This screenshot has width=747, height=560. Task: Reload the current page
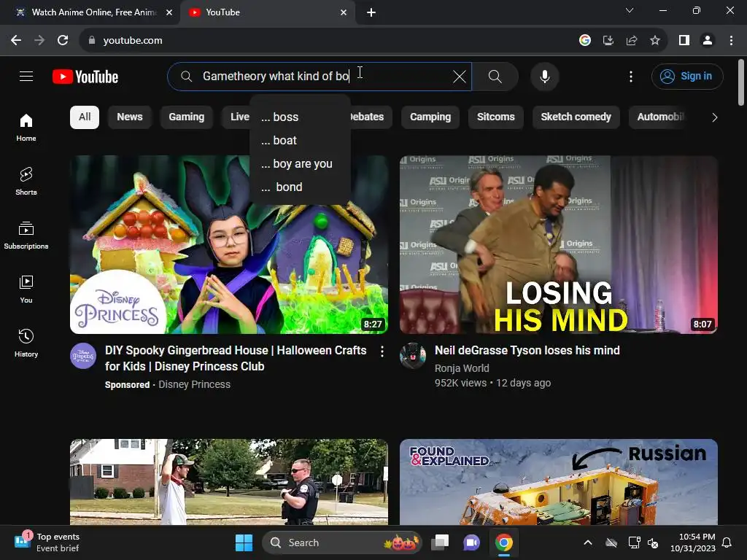click(63, 41)
